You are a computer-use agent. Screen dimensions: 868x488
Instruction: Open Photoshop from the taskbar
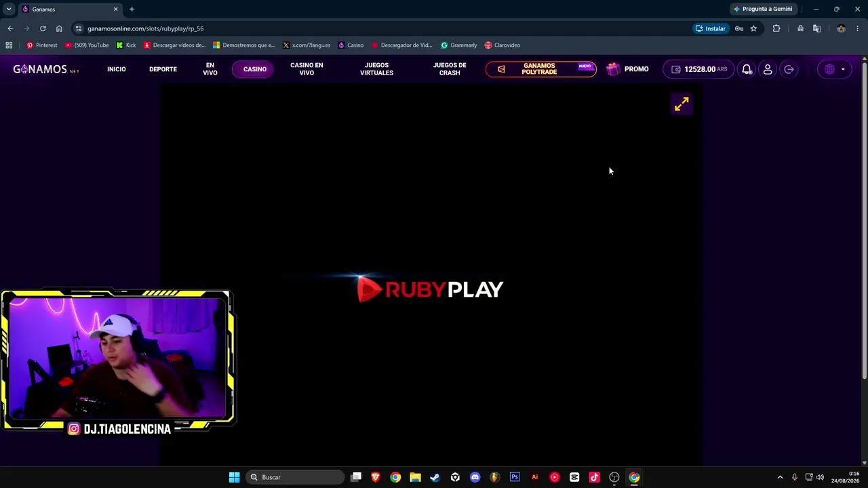click(x=515, y=477)
